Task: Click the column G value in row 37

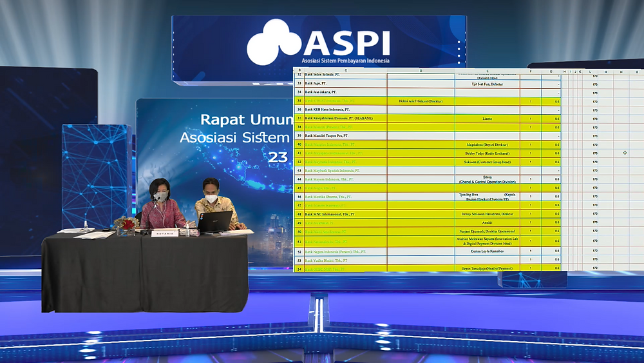Action: [551, 119]
